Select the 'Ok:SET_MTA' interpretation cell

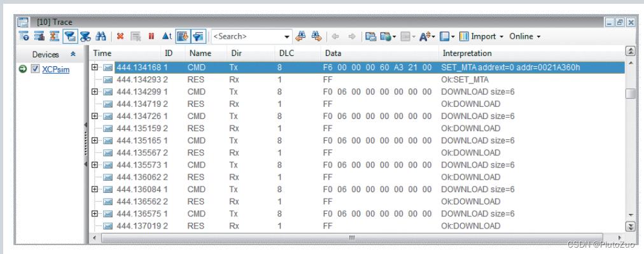(x=465, y=80)
